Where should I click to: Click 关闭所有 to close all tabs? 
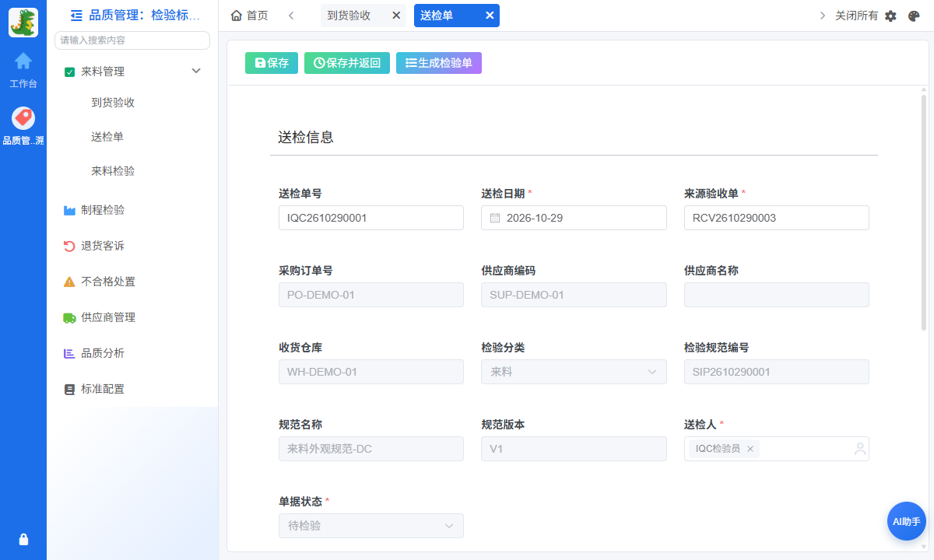[x=856, y=16]
